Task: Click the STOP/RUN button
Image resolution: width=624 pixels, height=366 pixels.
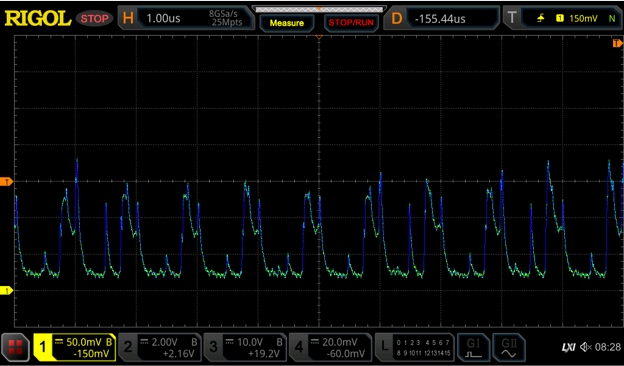Action: (351, 23)
